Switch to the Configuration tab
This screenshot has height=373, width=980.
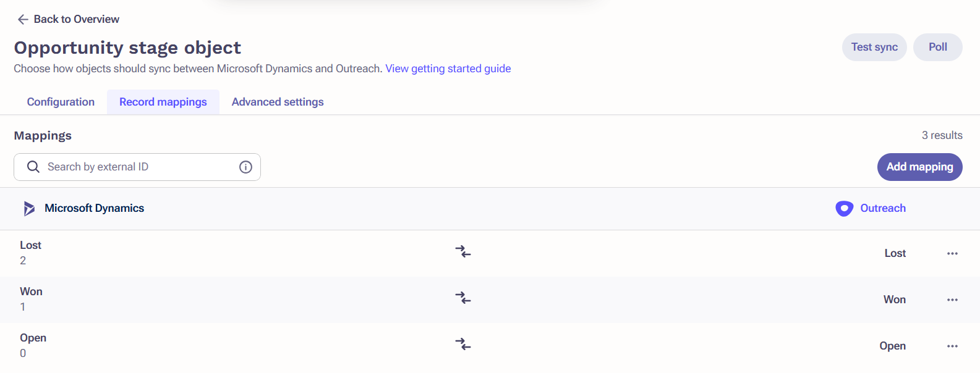coord(61,102)
